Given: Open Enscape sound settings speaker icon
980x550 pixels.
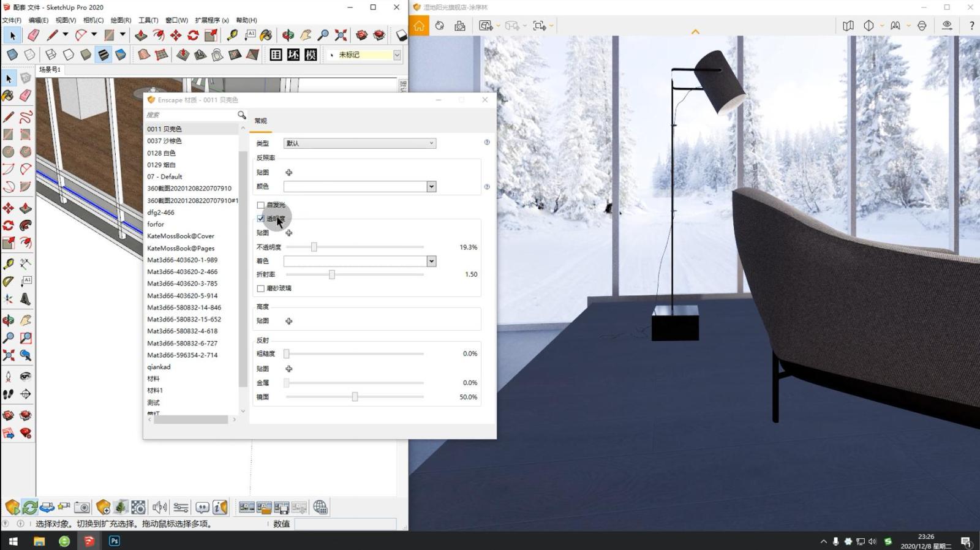Looking at the screenshot, I should coord(159,507).
